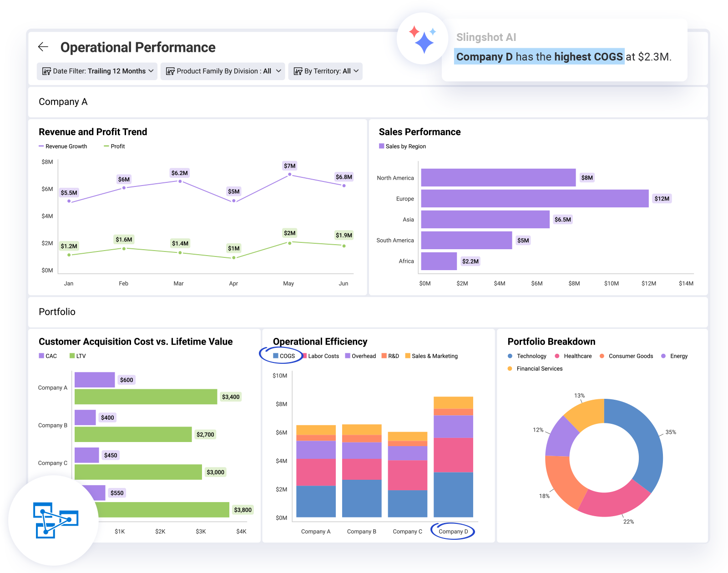This screenshot has height=573, width=728.
Task: Click the filter icon beside By Territory
Action: [x=298, y=71]
